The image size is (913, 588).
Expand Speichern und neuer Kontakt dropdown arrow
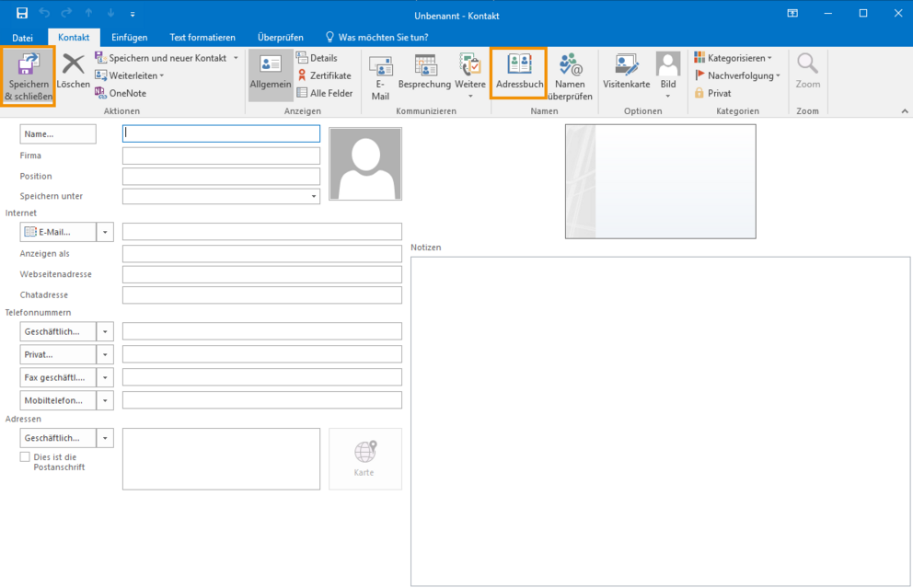point(236,58)
